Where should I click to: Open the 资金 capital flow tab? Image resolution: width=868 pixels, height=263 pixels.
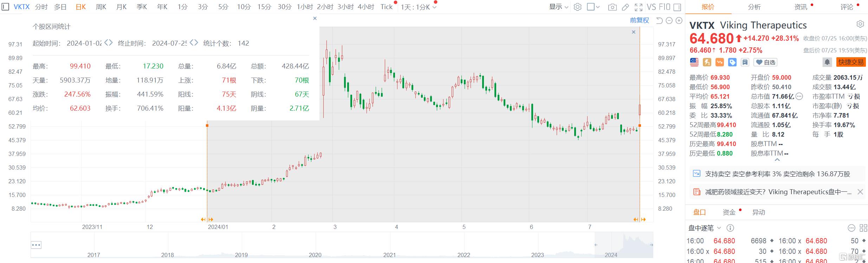(729, 212)
